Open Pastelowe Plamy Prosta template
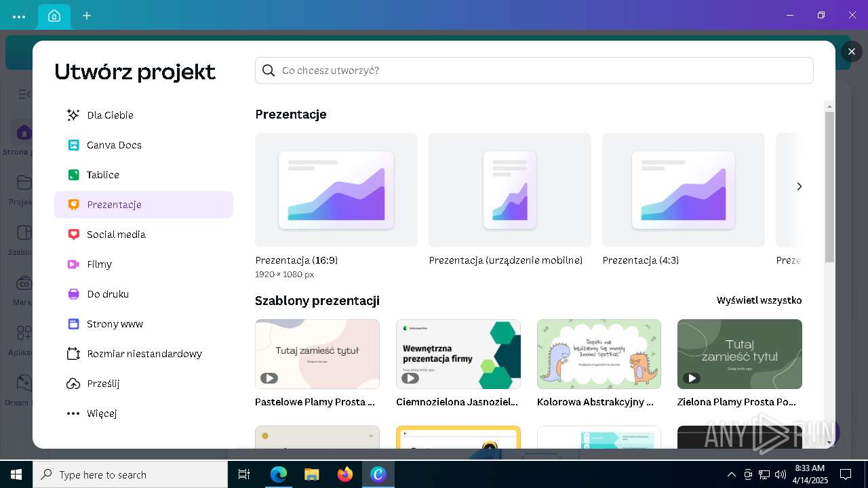The width and height of the screenshot is (868, 488). pyautogui.click(x=317, y=354)
